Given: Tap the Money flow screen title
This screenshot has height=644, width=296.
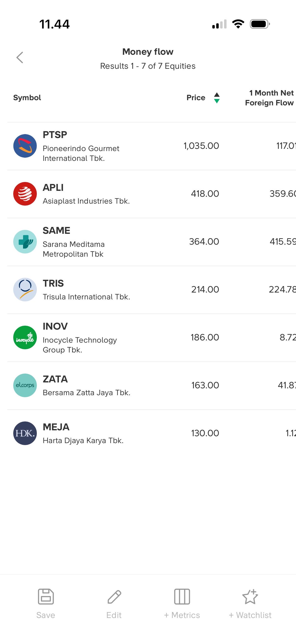Looking at the screenshot, I should 148,52.
